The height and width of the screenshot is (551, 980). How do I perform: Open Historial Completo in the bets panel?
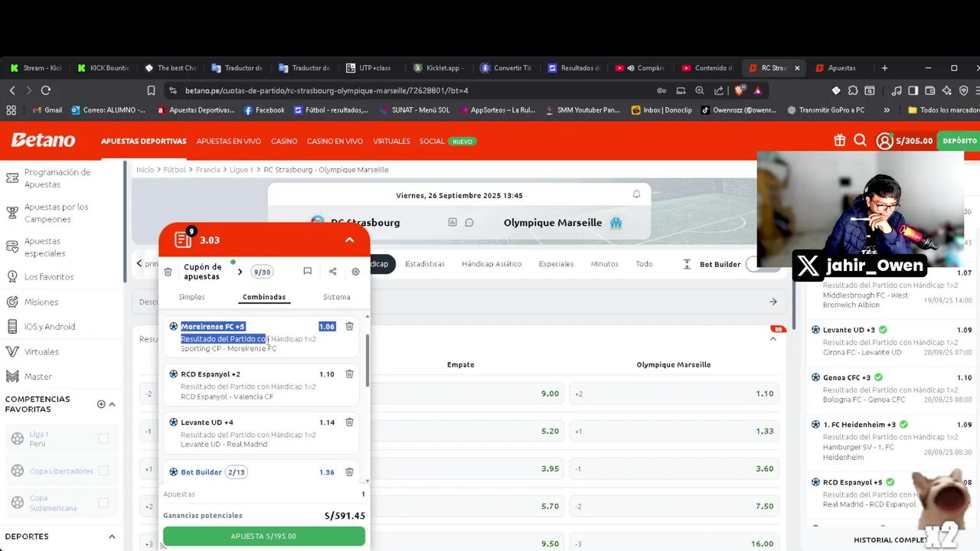pyautogui.click(x=890, y=540)
